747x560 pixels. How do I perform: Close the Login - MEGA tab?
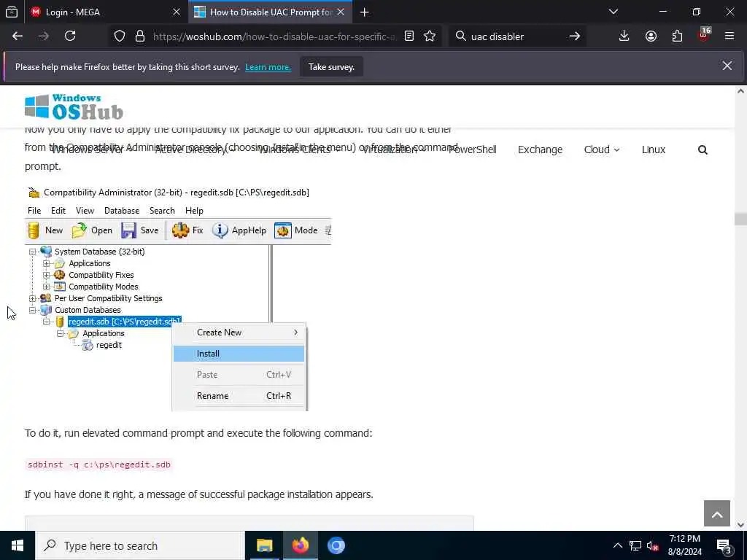click(177, 12)
